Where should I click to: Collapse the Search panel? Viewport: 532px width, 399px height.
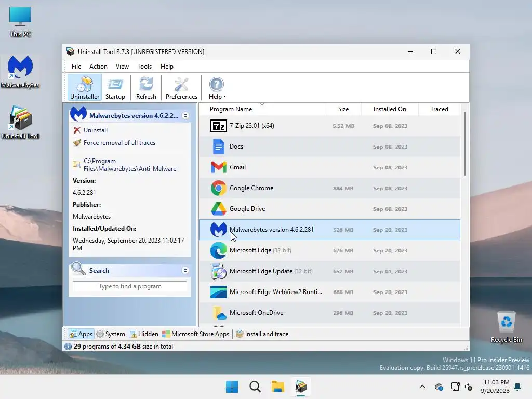click(185, 270)
